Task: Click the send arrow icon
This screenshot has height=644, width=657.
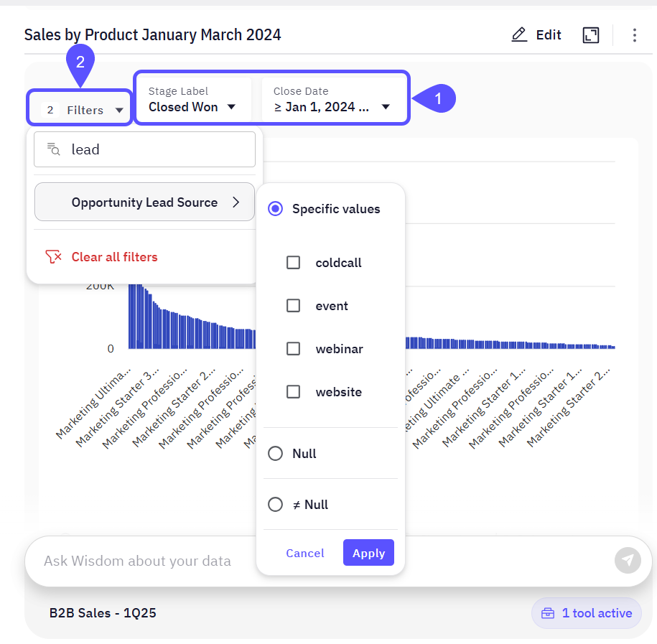Action: 628,560
